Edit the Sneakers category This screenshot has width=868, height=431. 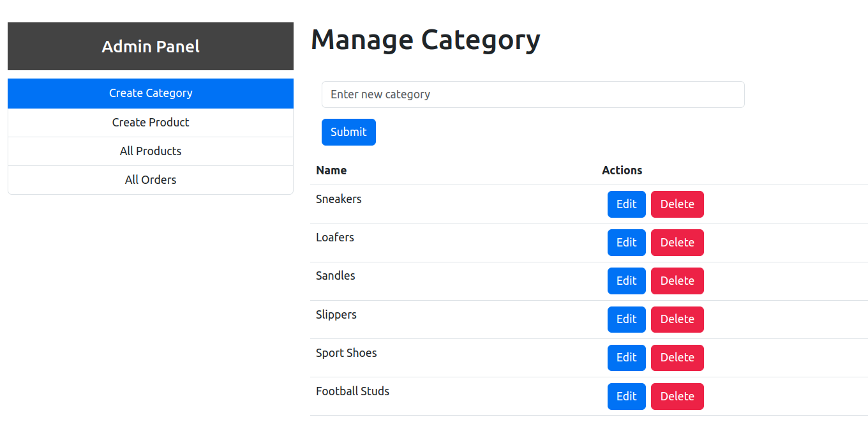coord(626,204)
